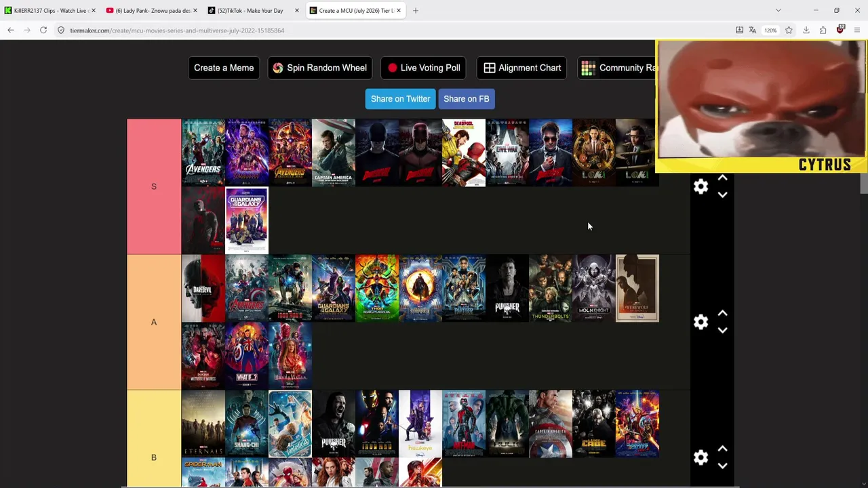Click the yellow B tier label
The height and width of the screenshot is (488, 868).
click(x=154, y=439)
